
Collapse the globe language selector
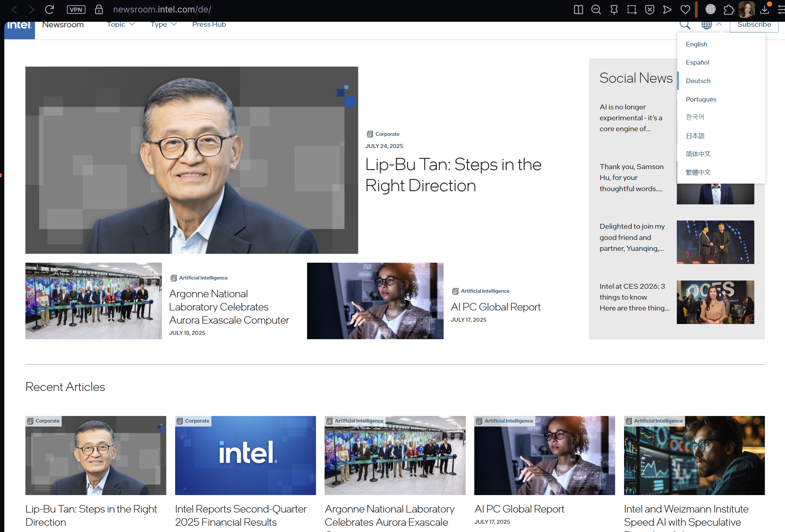pos(711,25)
